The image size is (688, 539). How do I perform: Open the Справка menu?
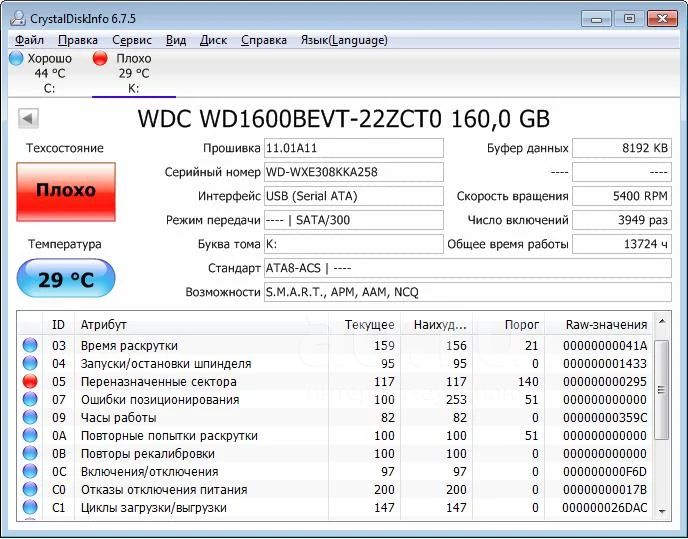tap(264, 40)
